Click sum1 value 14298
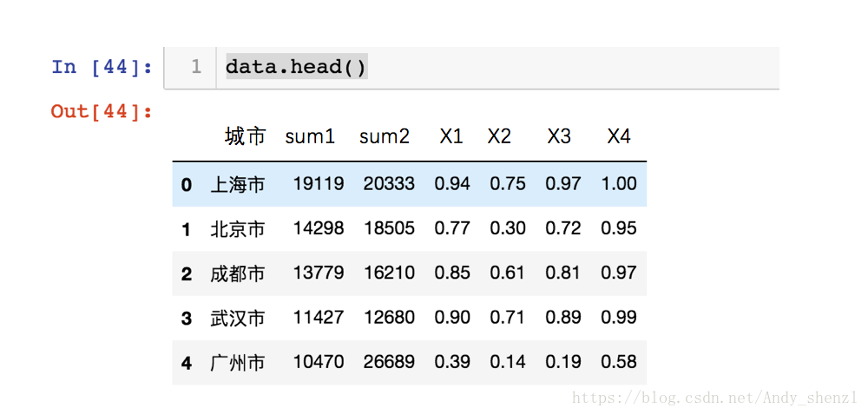 point(319,228)
